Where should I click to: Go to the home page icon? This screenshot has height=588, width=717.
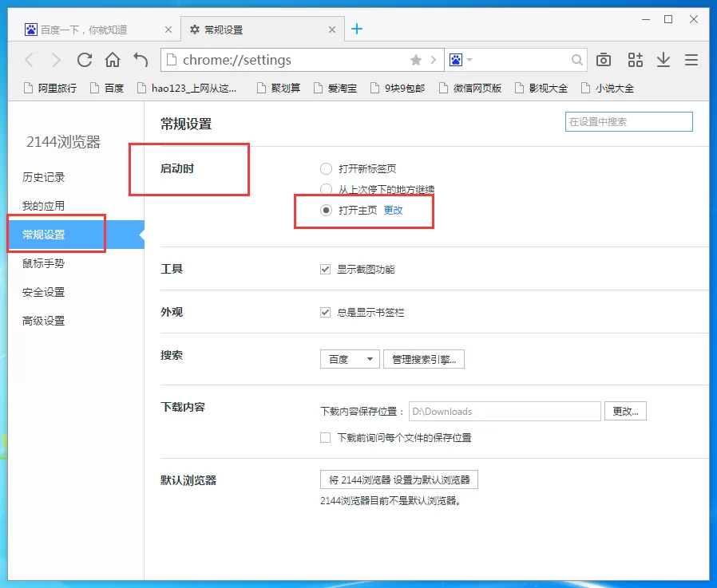point(113,60)
